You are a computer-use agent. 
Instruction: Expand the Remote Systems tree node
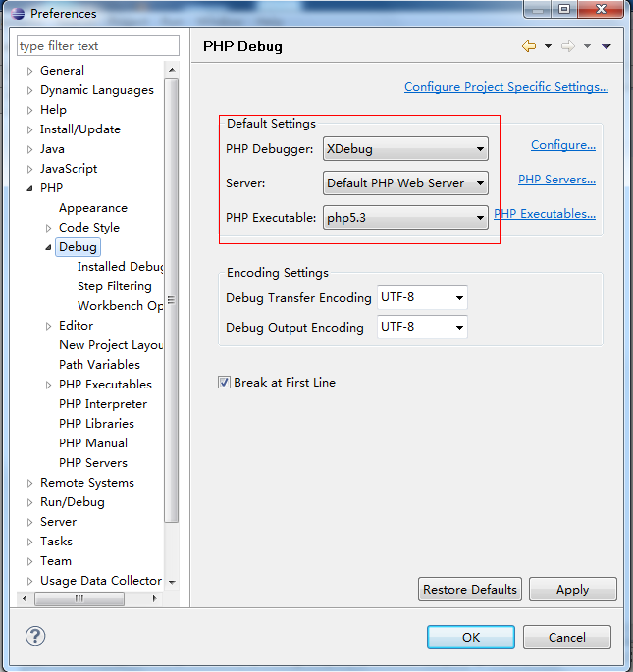pos(29,483)
